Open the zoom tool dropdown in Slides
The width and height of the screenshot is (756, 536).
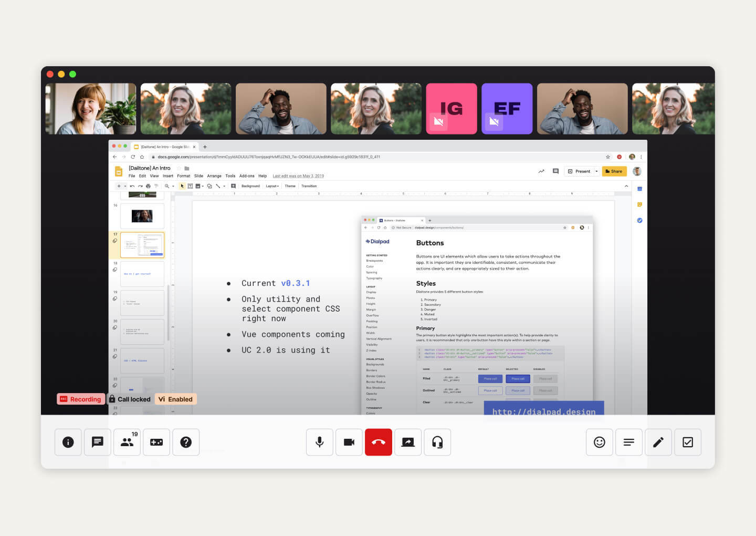(x=173, y=186)
